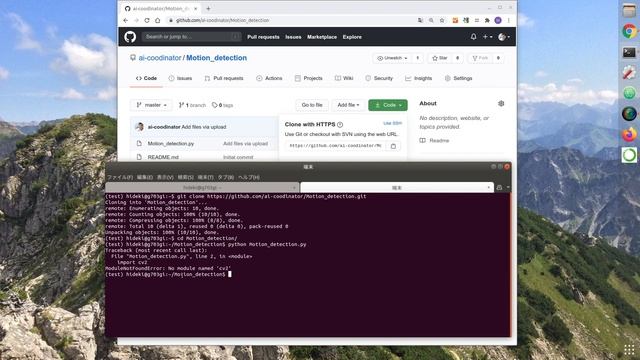Open the Chrome extensions puzzle icon
Image resolution: width=640 pixels, height=360 pixels.
pos(487,20)
